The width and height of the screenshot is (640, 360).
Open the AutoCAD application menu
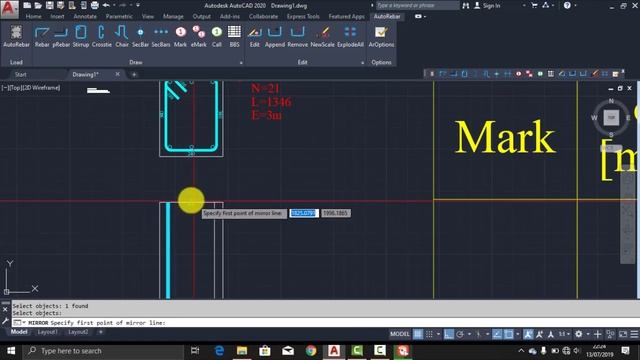(9, 9)
